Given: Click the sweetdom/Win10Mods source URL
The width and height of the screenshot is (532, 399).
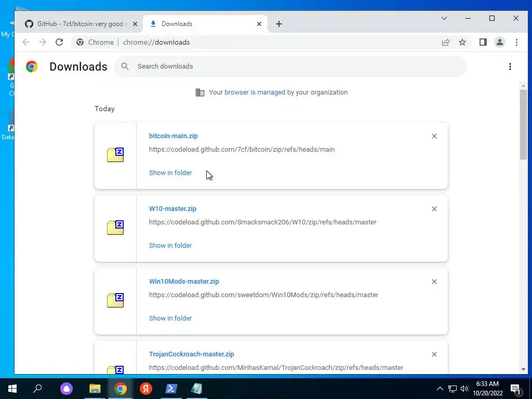Looking at the screenshot, I should tap(263, 295).
